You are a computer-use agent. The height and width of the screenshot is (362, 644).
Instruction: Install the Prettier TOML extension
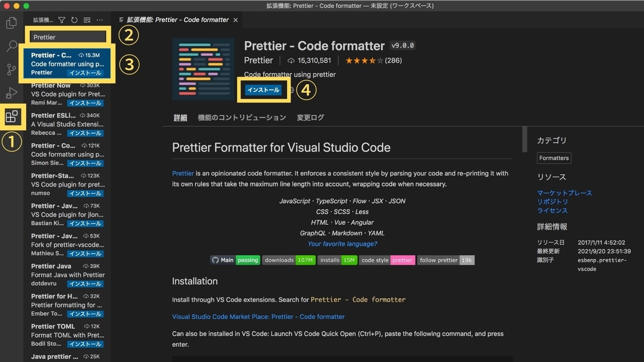85,344
